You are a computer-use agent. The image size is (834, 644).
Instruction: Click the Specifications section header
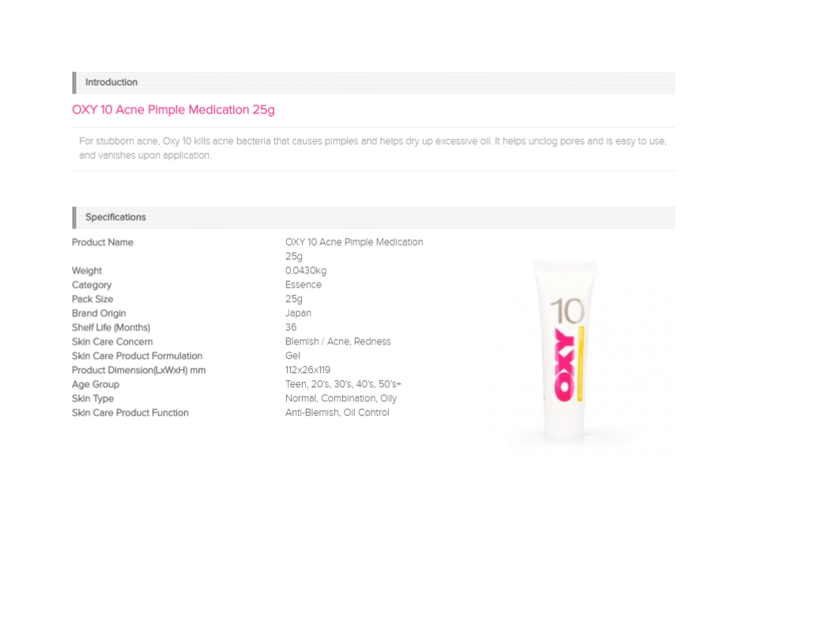tap(373, 217)
